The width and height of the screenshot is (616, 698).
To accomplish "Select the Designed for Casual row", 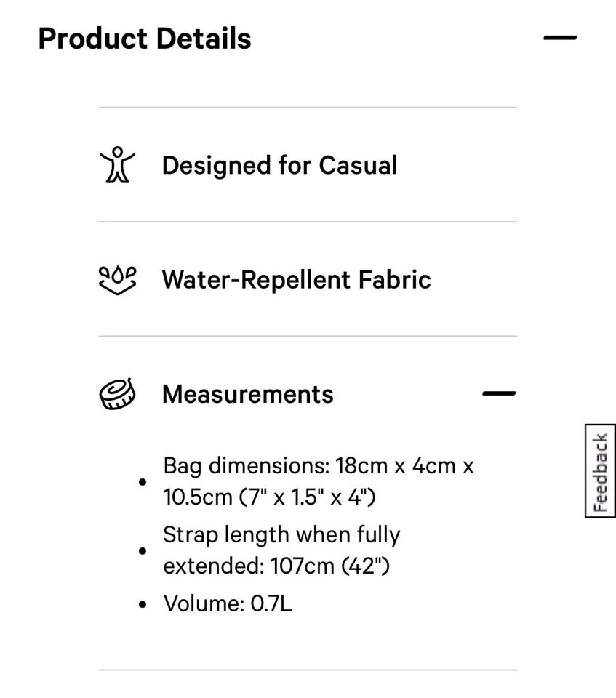I will pos(308,165).
